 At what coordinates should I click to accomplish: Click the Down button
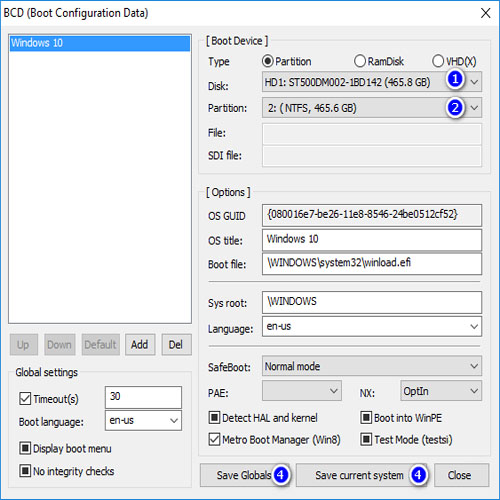[60, 345]
